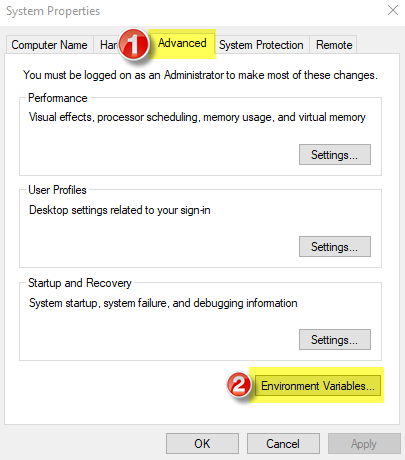Click the Startup and Recovery group heading
405x460 pixels.
[80, 283]
